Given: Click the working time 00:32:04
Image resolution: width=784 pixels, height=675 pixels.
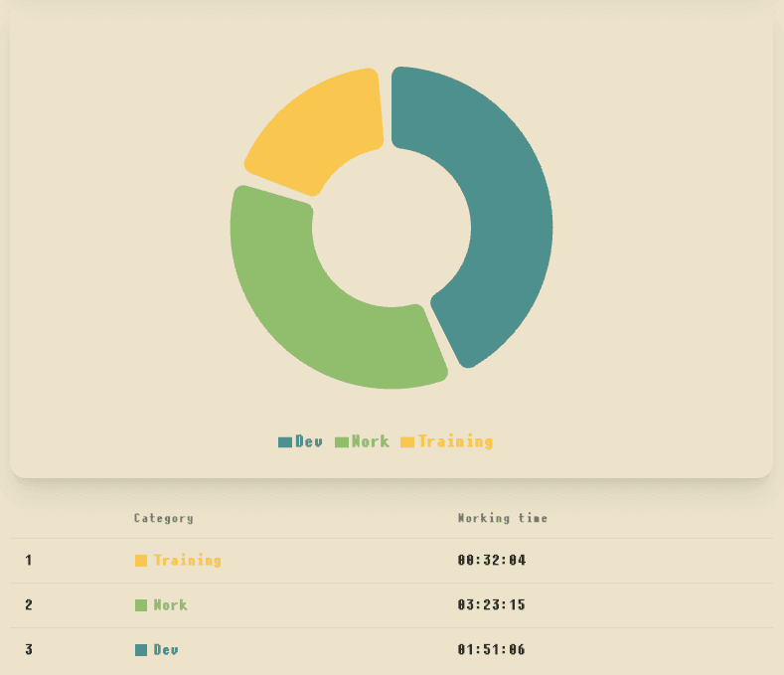Looking at the screenshot, I should pyautogui.click(x=492, y=560).
